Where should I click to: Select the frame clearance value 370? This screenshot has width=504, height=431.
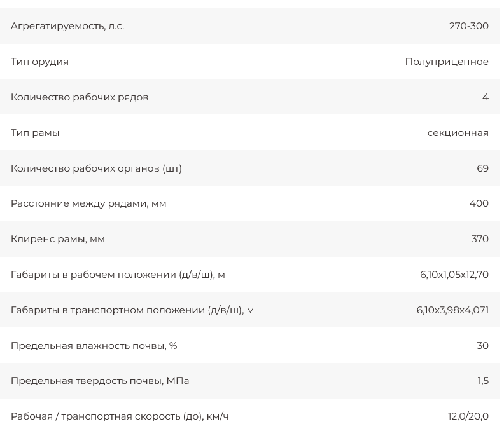pyautogui.click(x=480, y=239)
